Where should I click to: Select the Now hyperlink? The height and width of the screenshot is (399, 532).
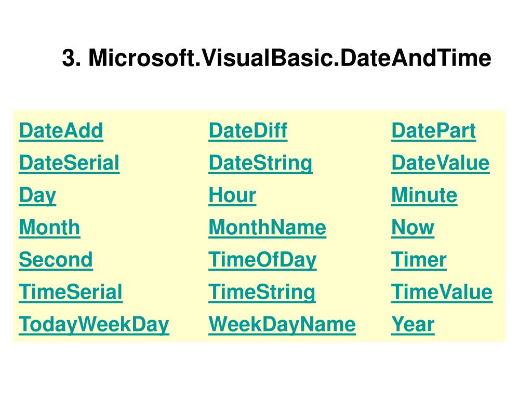coord(413,228)
